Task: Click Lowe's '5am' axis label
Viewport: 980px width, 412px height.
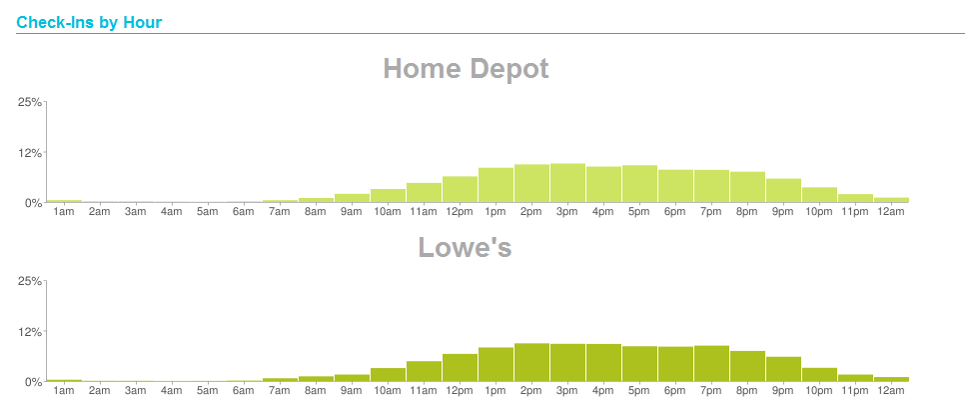Action: pos(208,391)
